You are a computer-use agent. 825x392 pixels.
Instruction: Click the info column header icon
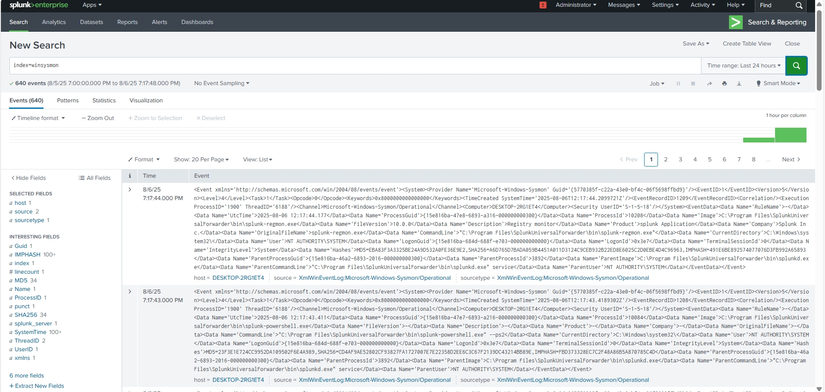(x=130, y=176)
